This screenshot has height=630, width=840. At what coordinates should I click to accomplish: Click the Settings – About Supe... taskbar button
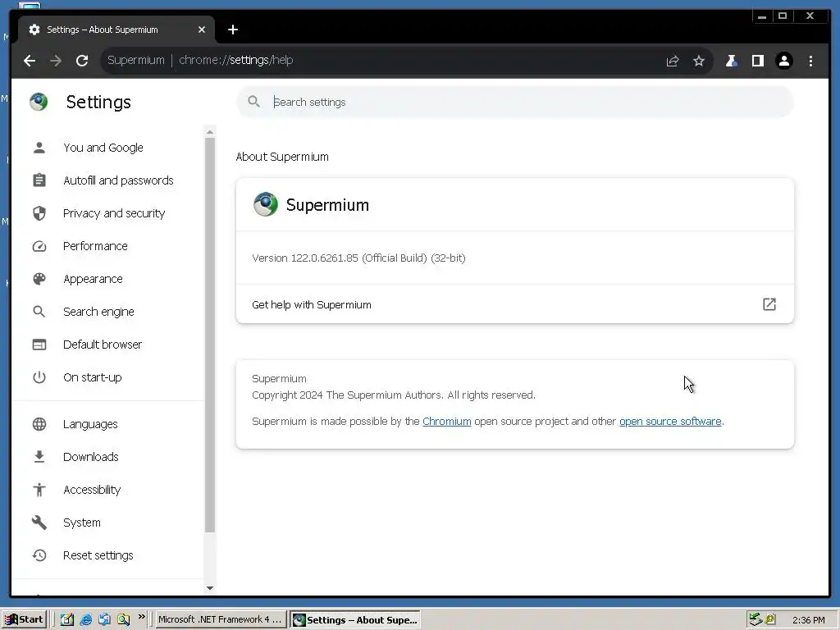click(x=354, y=620)
